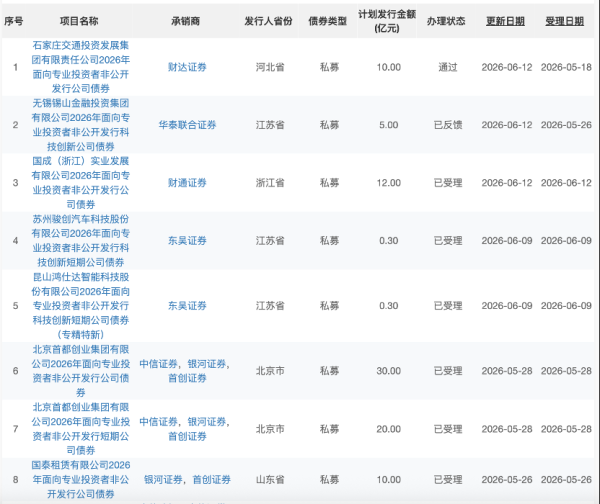Click the 计划发行金额(亿元) column header
This screenshot has height=504, width=600.
coord(387,21)
